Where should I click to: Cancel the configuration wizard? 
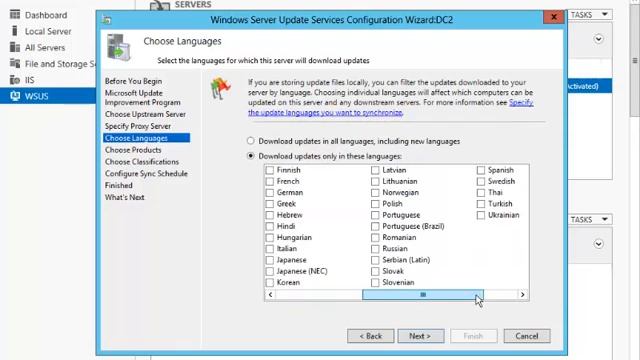(x=527, y=336)
